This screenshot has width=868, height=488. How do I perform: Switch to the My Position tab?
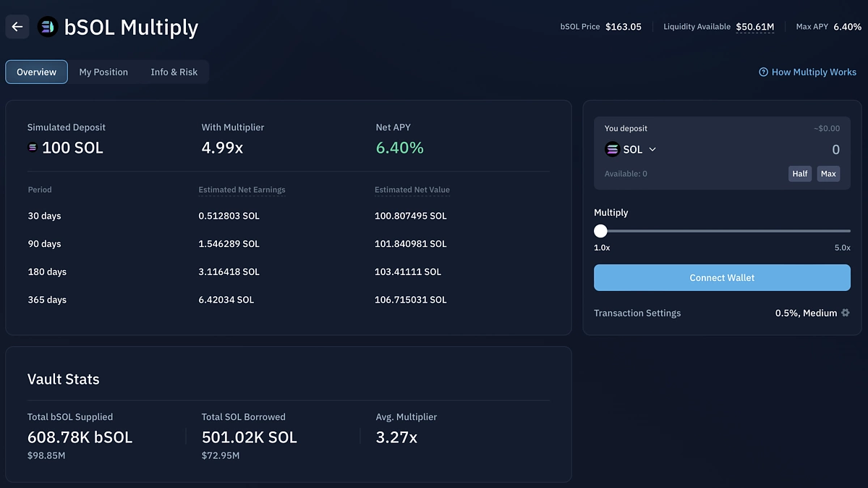click(x=103, y=72)
